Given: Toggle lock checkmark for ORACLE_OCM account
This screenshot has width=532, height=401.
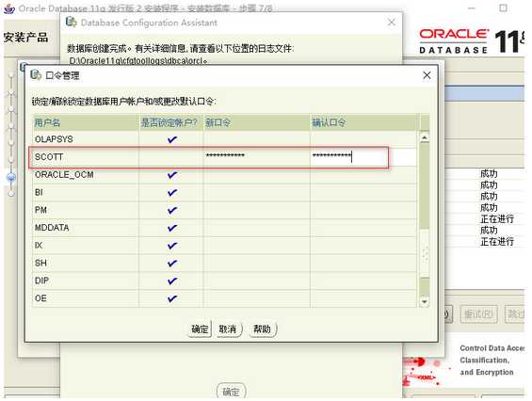Looking at the screenshot, I should click(x=172, y=175).
